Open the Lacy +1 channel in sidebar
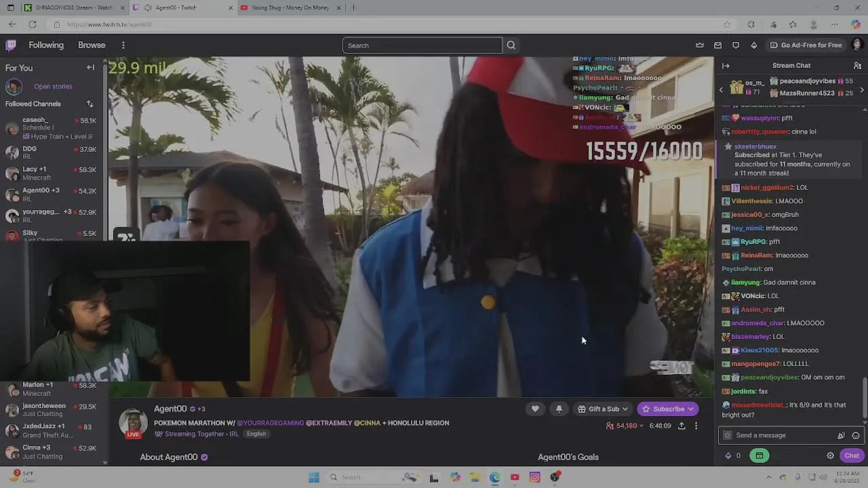868x488 pixels. coord(52,174)
